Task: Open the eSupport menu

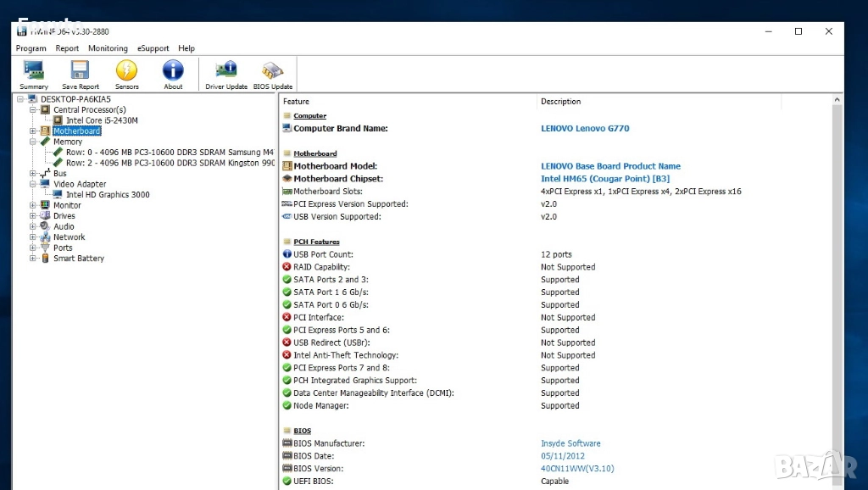Action: (x=153, y=48)
